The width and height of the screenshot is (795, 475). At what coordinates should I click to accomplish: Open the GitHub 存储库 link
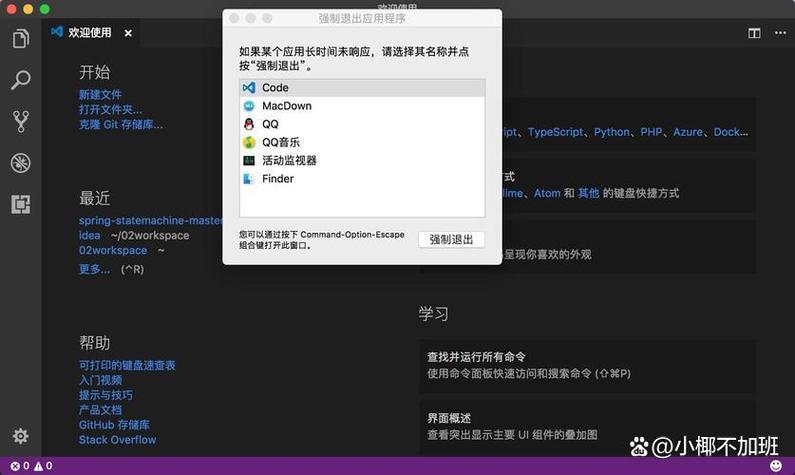point(114,425)
